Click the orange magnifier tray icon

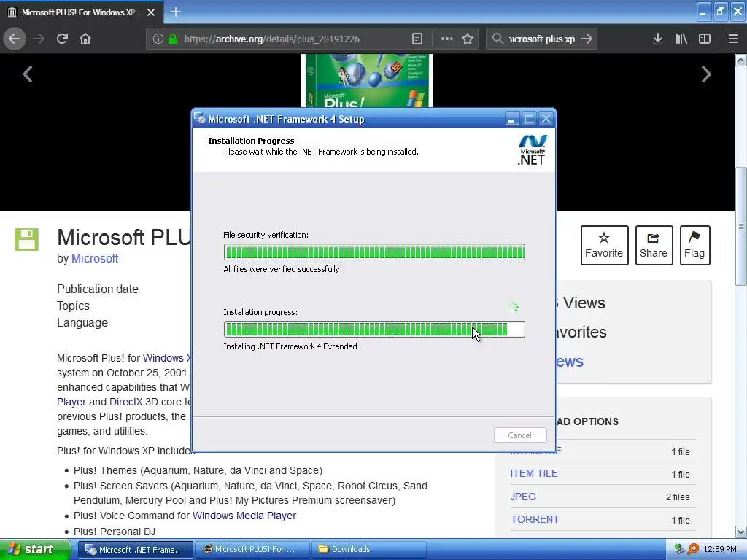click(x=694, y=550)
